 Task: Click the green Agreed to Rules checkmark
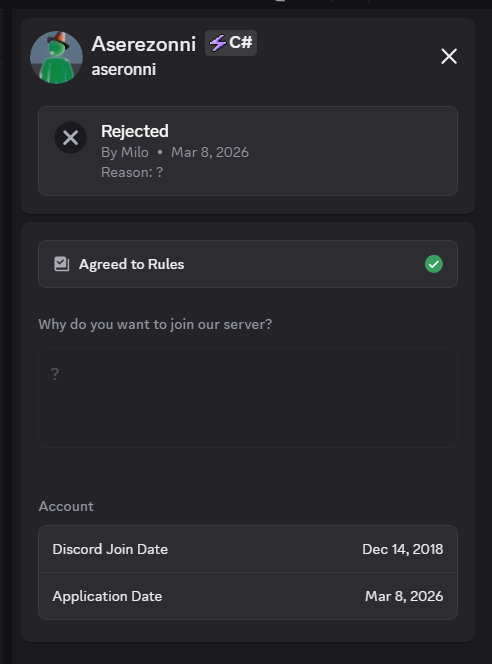[434, 264]
